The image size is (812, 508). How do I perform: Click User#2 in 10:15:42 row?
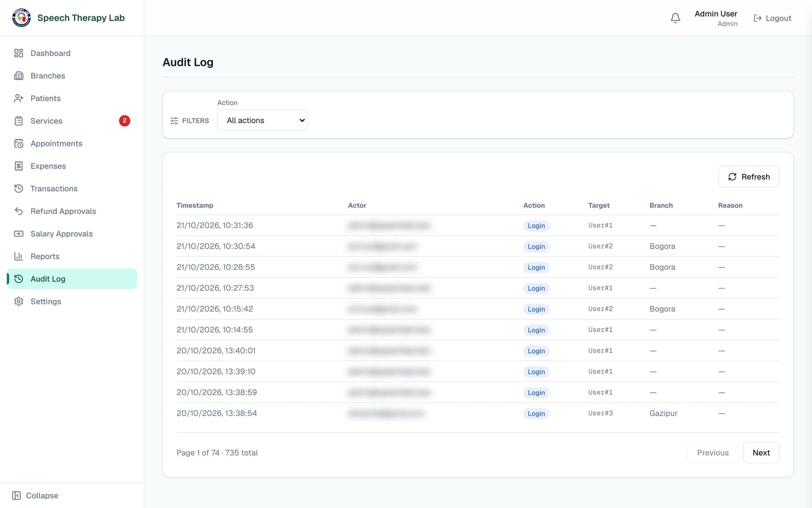click(600, 309)
